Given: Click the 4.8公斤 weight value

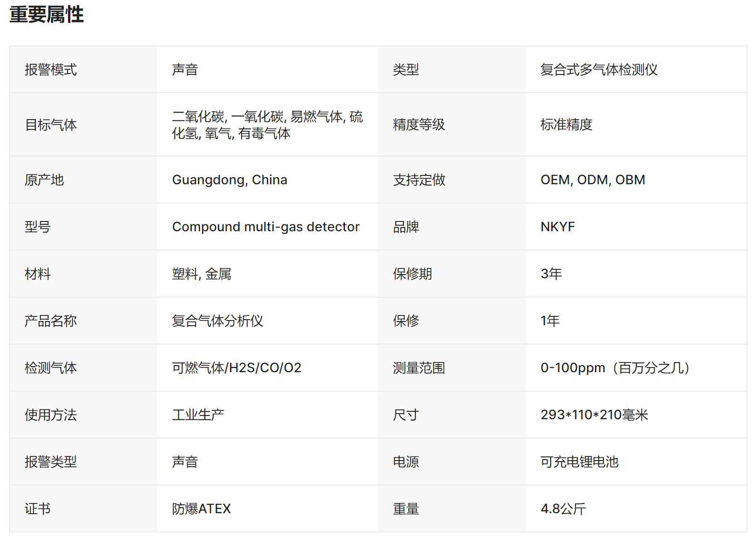Looking at the screenshot, I should pyautogui.click(x=563, y=509).
